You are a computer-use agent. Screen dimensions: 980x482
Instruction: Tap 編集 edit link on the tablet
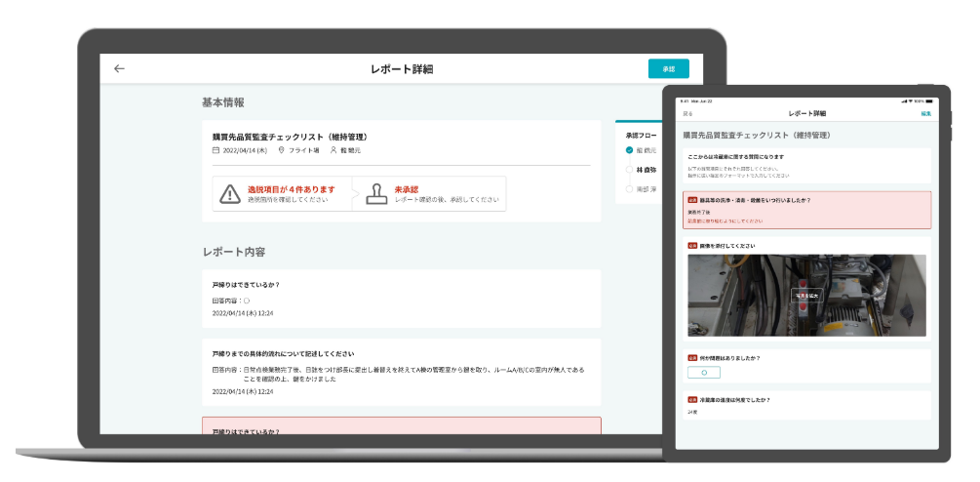pos(925,114)
